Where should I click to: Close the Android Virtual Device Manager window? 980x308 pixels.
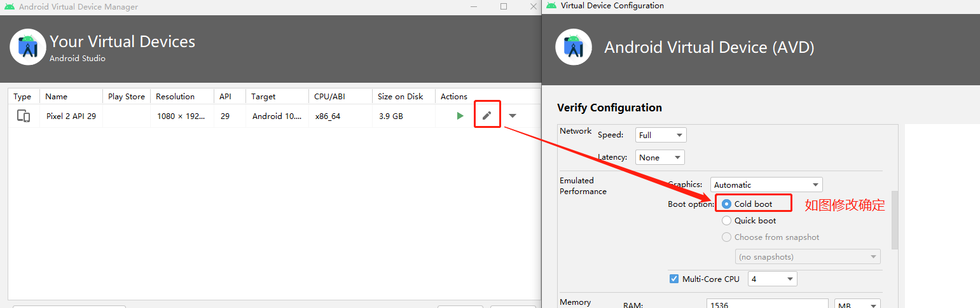pos(533,6)
